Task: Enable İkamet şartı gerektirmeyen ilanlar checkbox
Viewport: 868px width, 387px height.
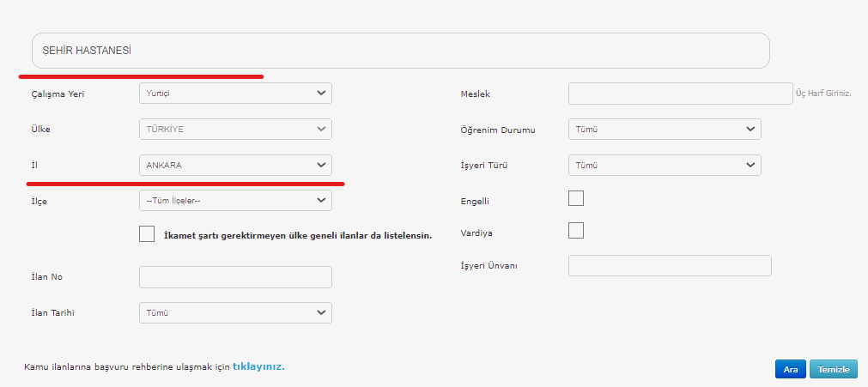Action: tap(147, 234)
